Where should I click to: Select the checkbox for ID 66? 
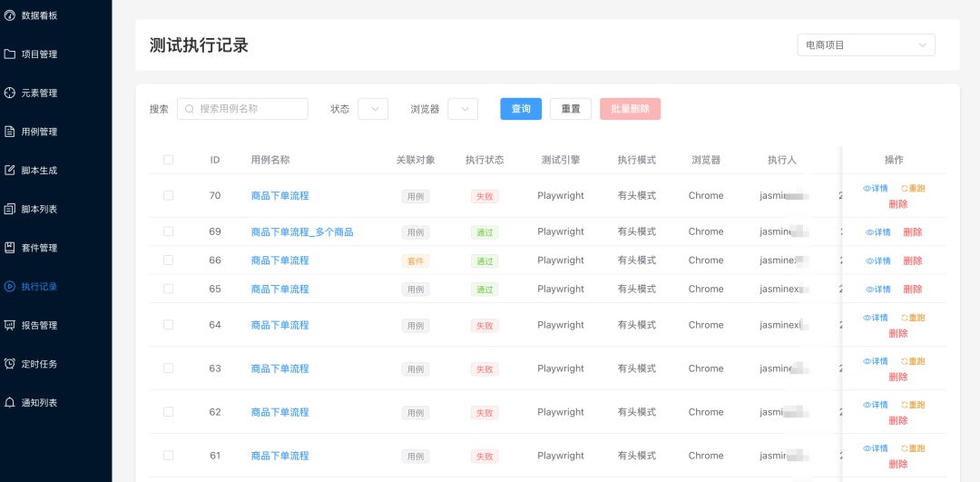(168, 261)
